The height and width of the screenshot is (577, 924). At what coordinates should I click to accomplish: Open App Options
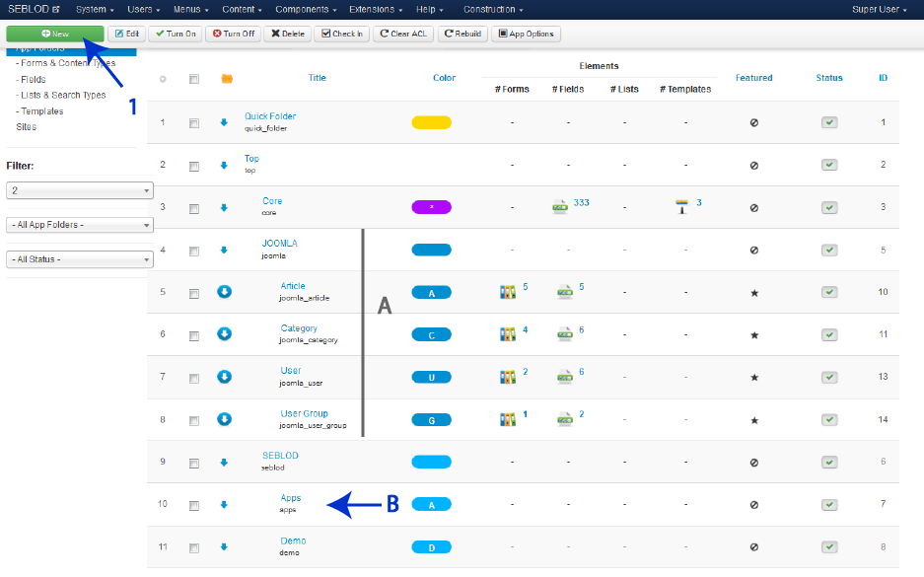pos(526,34)
